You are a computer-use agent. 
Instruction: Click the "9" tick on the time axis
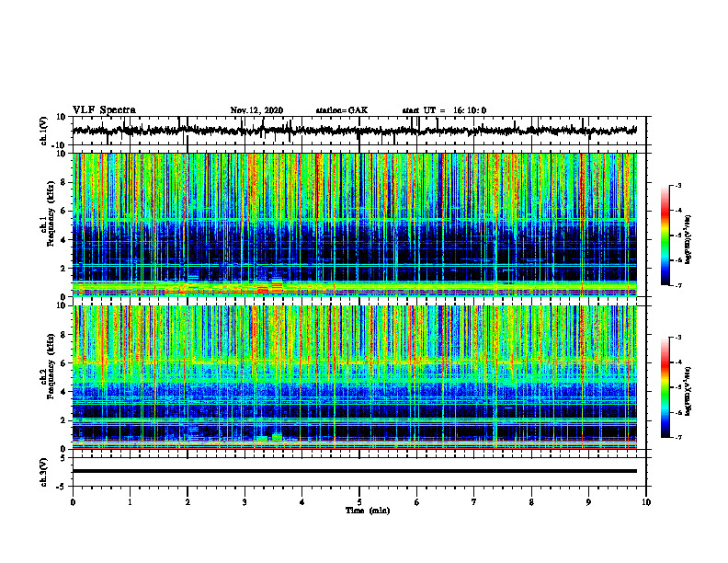click(x=588, y=502)
